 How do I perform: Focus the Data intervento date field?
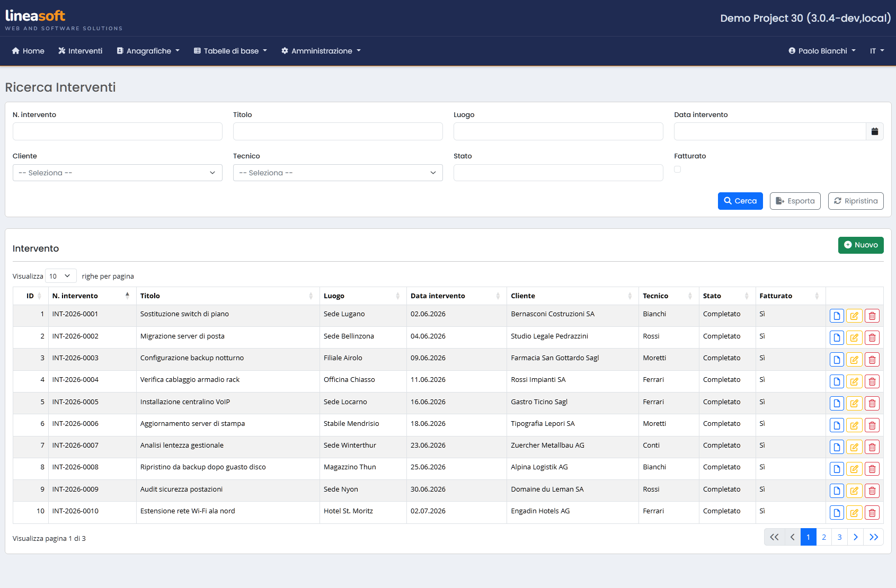point(770,131)
